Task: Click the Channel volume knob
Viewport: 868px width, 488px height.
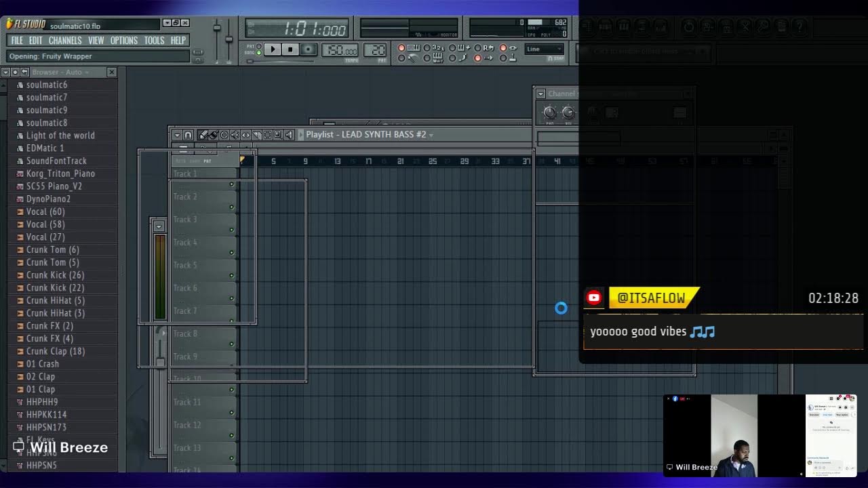Action: point(568,113)
